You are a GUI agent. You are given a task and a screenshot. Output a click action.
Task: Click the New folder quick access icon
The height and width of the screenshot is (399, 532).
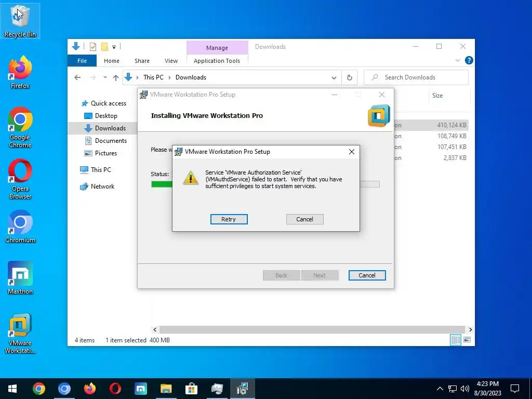point(104,47)
